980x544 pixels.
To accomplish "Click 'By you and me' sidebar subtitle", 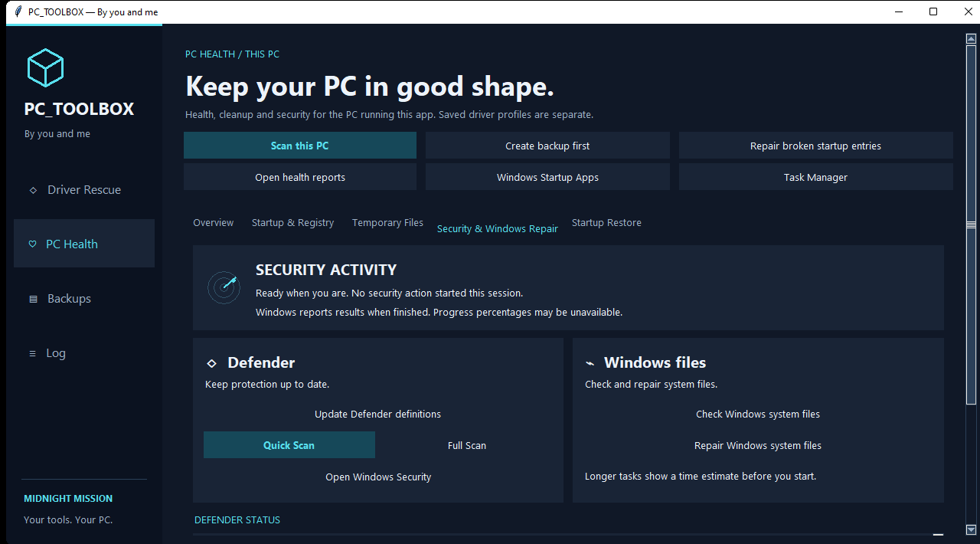I will 57,133.
